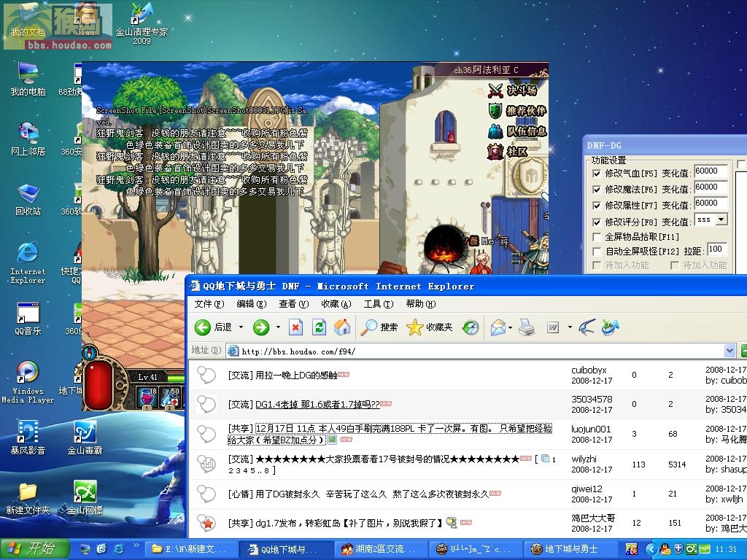Open 金山网镖 desktop shortcut
Image resolution: width=747 pixels, height=560 pixels.
[x=85, y=497]
